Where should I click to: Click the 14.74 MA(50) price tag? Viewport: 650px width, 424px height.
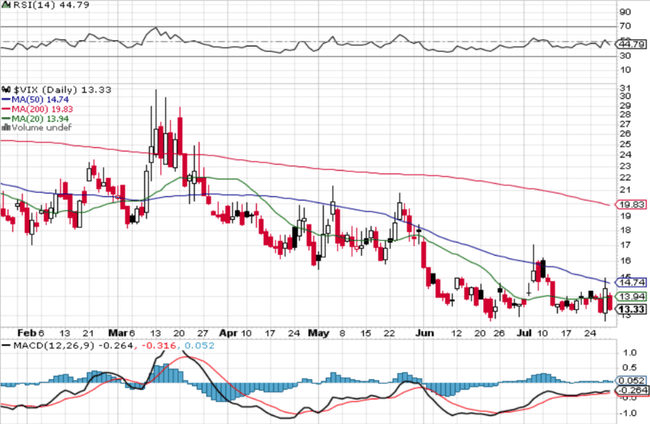(632, 283)
